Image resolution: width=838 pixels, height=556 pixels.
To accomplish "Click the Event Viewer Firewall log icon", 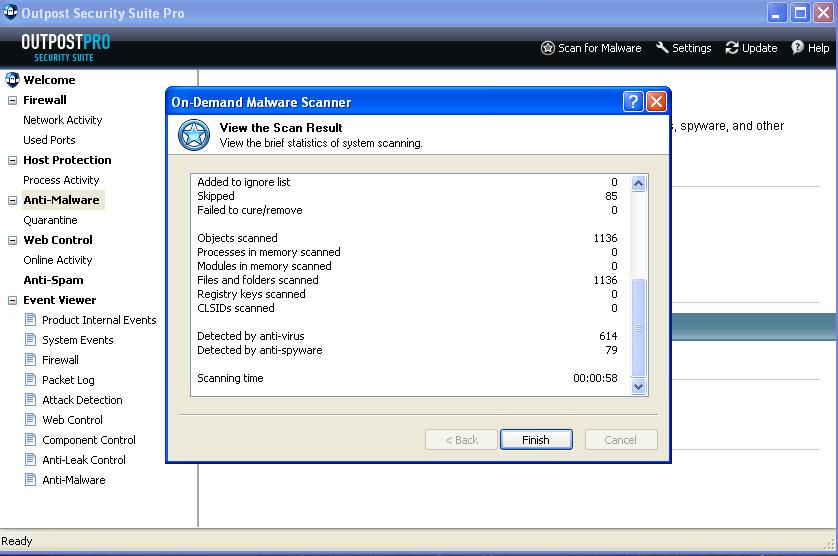I will pos(31,360).
